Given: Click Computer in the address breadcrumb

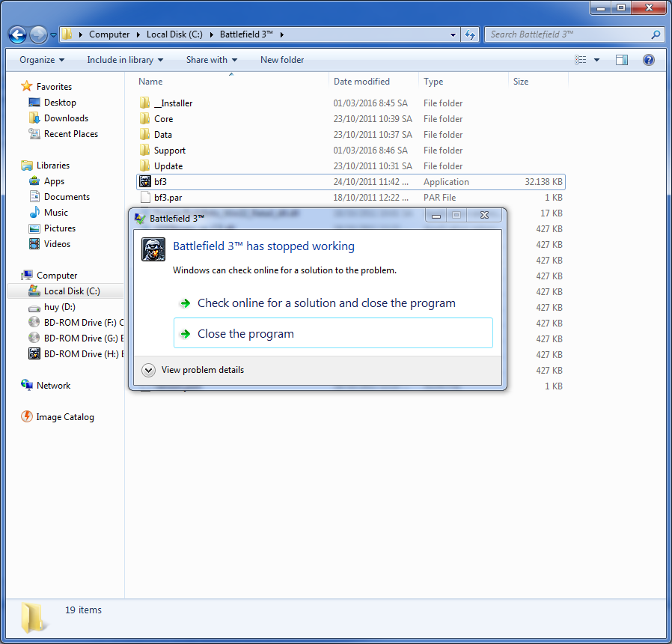Looking at the screenshot, I should pos(109,34).
